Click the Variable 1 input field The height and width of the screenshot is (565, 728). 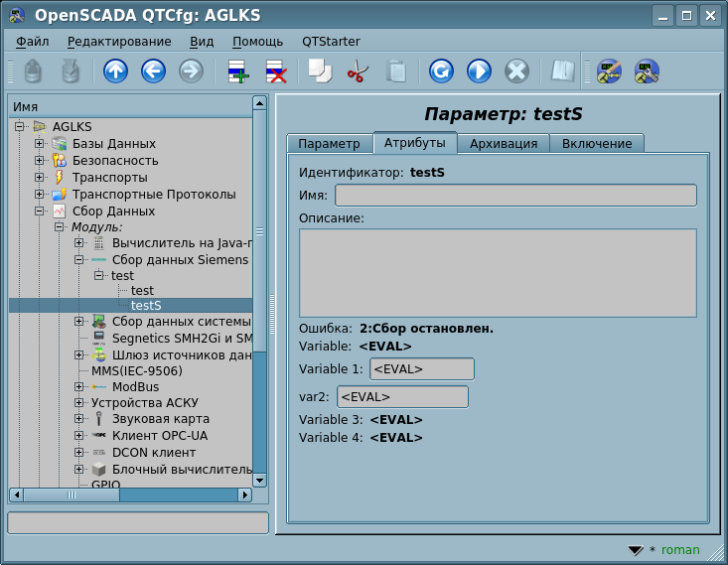(x=421, y=369)
